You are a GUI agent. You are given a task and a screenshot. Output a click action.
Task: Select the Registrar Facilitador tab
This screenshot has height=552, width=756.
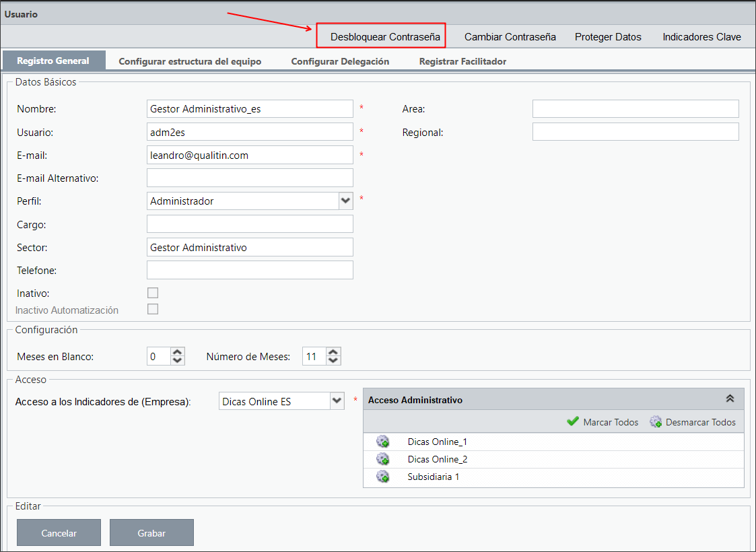pos(463,61)
